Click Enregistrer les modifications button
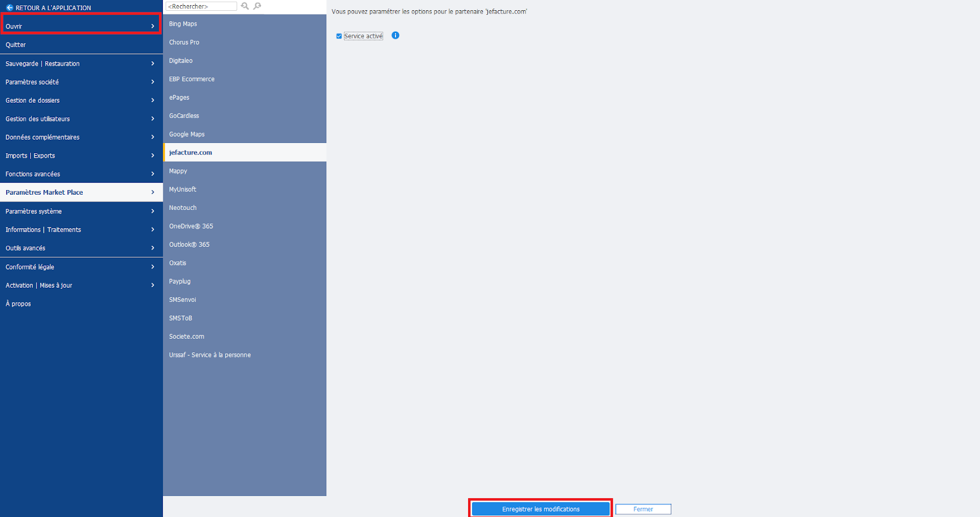This screenshot has height=517, width=980. (541, 509)
